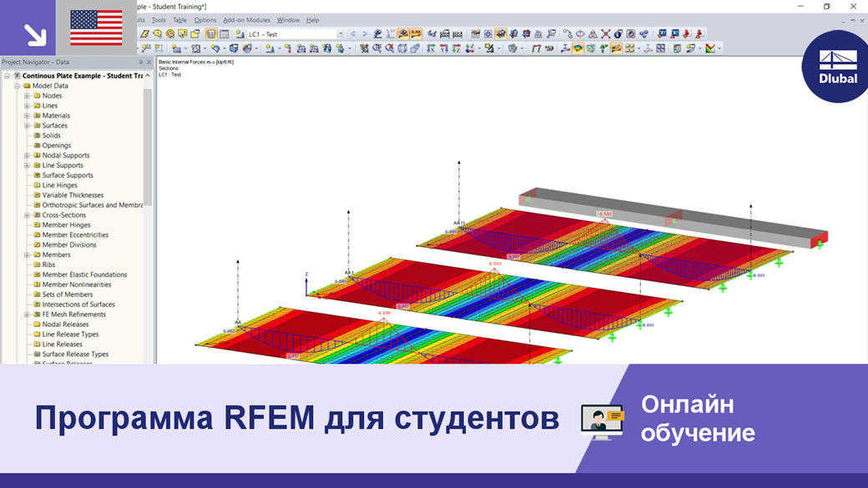Click the yellow folder copy icon in toolbar
The width and height of the screenshot is (868, 488).
tap(194, 34)
